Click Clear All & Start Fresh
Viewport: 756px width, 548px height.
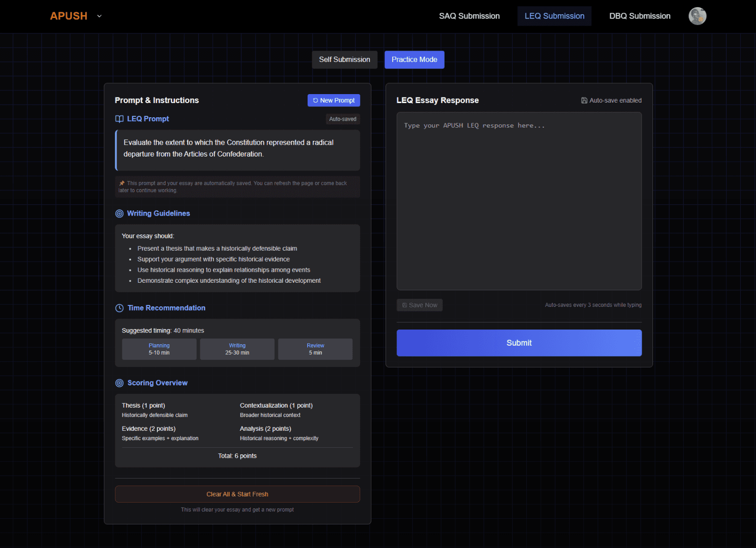[237, 494]
